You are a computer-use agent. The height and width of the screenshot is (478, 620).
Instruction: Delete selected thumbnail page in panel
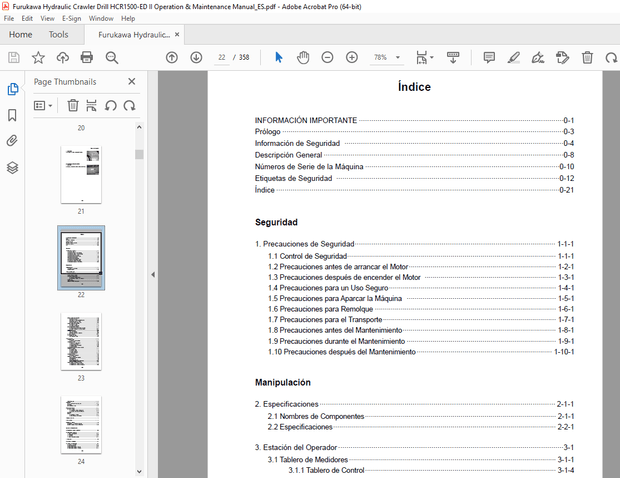click(x=73, y=106)
